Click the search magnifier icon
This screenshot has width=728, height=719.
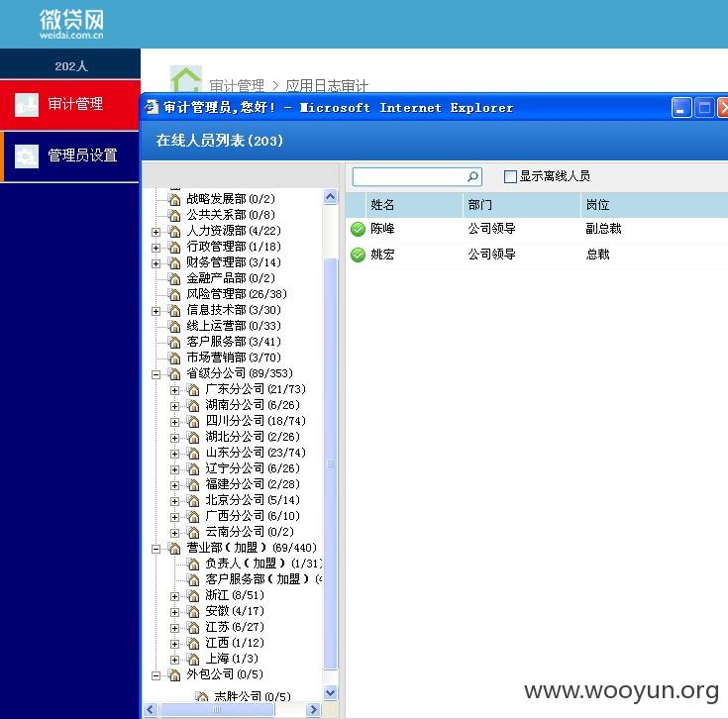point(472,177)
